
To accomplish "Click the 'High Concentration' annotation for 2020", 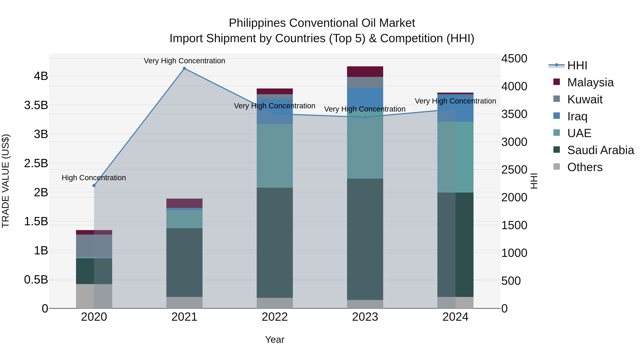I will (94, 178).
